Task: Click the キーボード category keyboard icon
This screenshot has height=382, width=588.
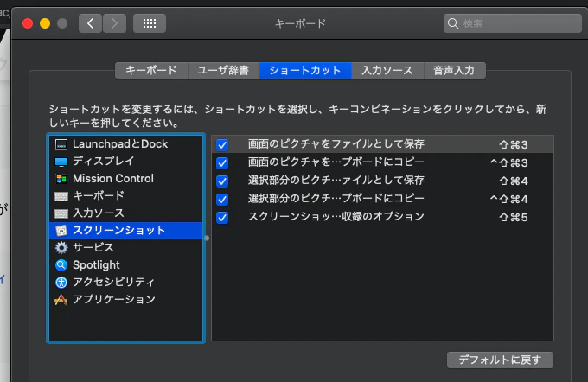Action: 61,196
